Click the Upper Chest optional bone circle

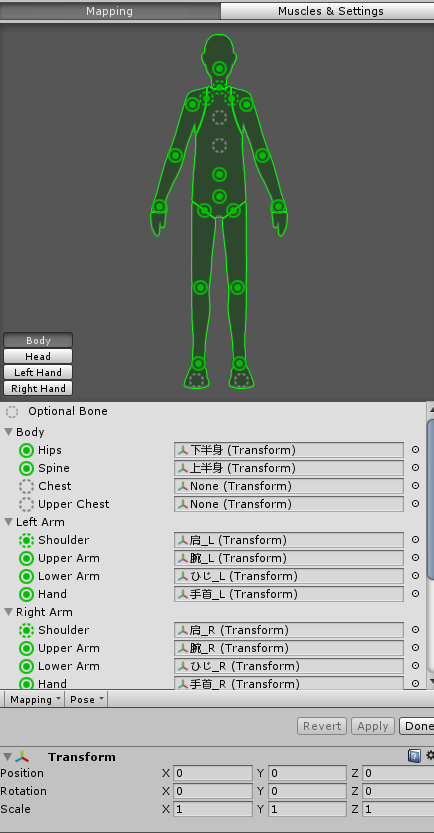coord(26,505)
